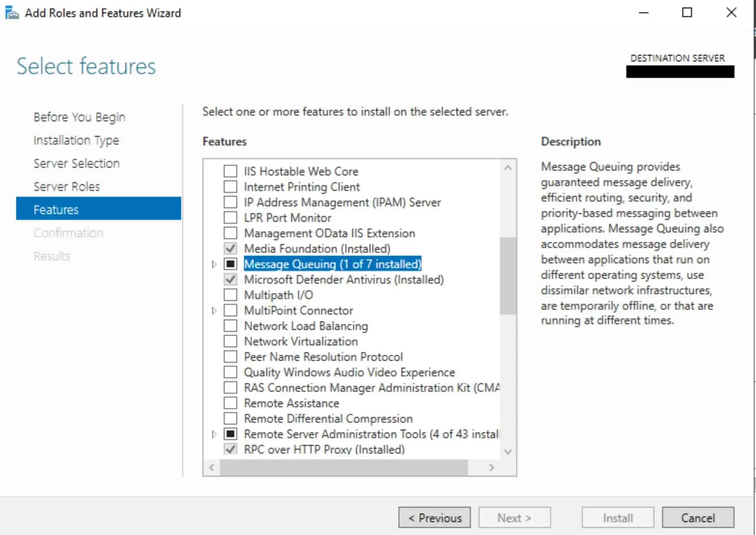Toggle the Message Queuing partial checkbox
Viewport: 756px width, 535px height.
[x=230, y=264]
